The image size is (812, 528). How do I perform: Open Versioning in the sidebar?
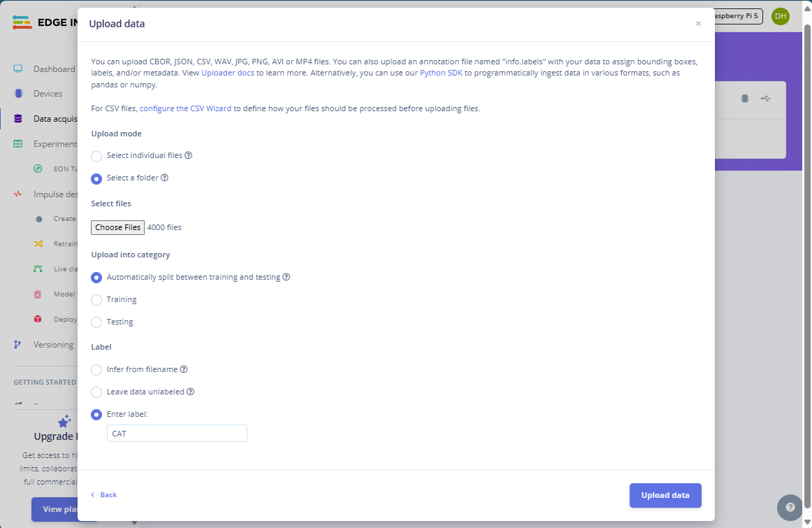pos(52,345)
